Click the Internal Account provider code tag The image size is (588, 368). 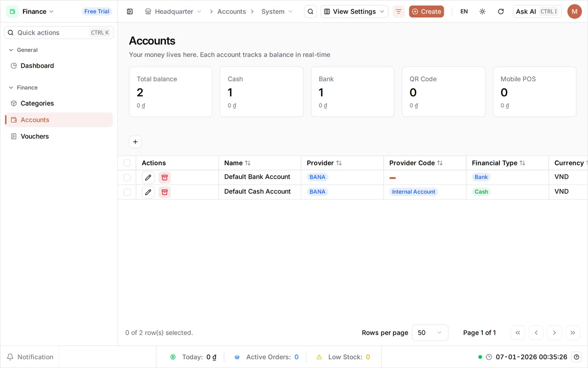(413, 192)
